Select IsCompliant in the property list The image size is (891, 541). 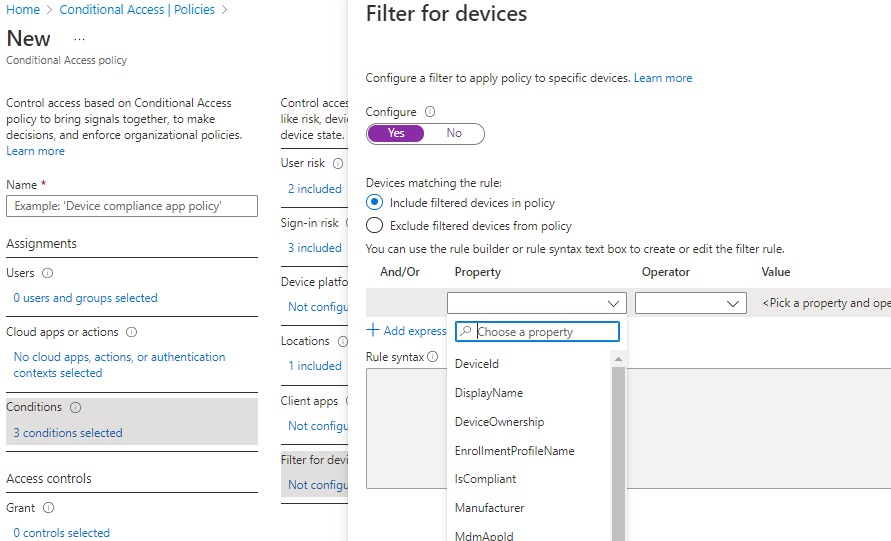click(x=485, y=479)
